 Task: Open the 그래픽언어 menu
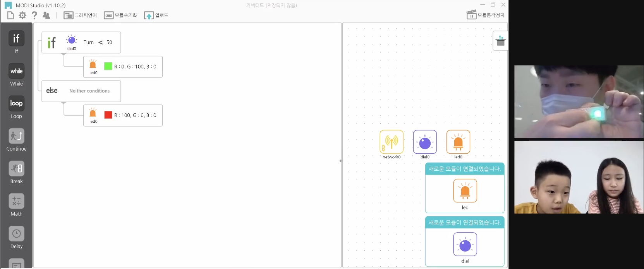pos(80,15)
